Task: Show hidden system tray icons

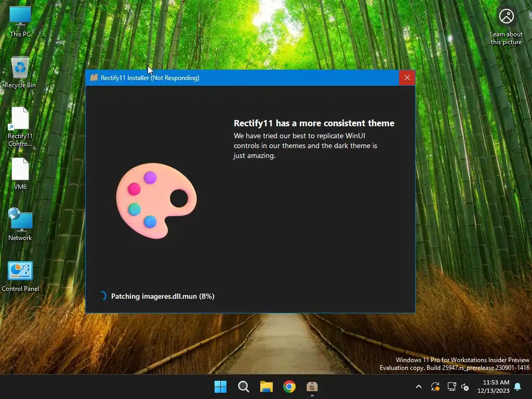Action: [419, 387]
